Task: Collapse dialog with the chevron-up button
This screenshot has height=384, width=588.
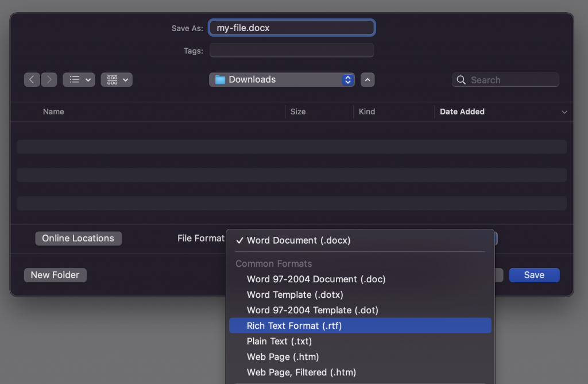Action: point(367,80)
